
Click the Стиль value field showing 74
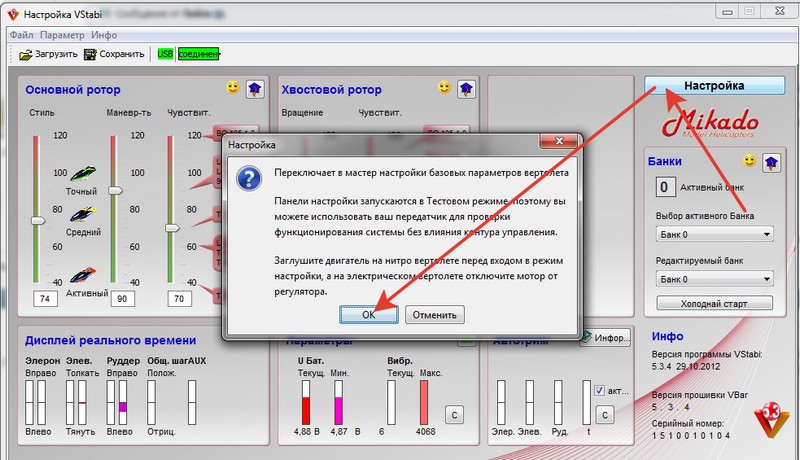click(x=44, y=299)
